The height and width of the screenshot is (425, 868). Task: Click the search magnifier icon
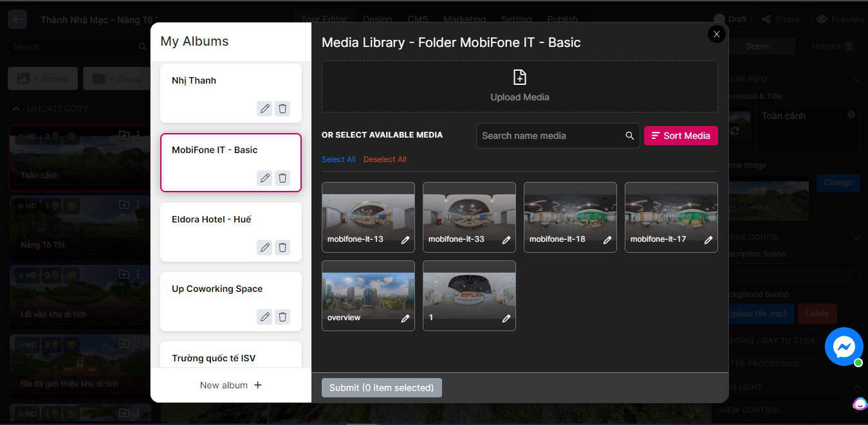click(629, 136)
